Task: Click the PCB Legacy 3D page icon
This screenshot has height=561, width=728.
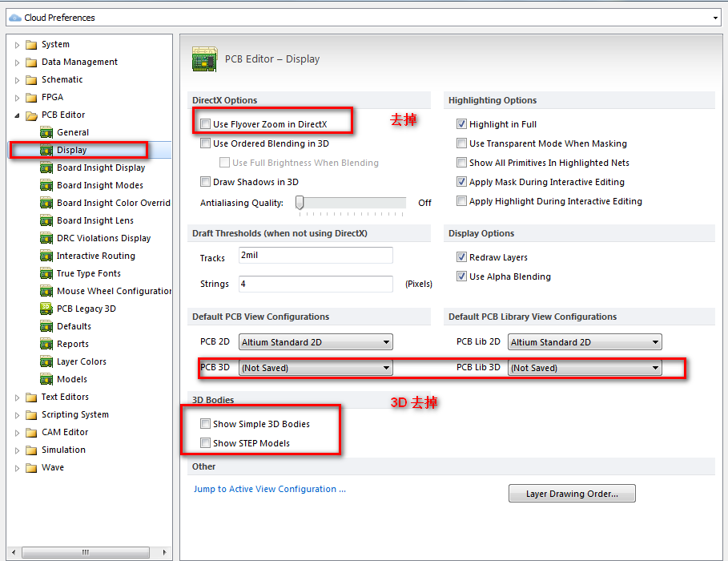Action: [x=46, y=309]
